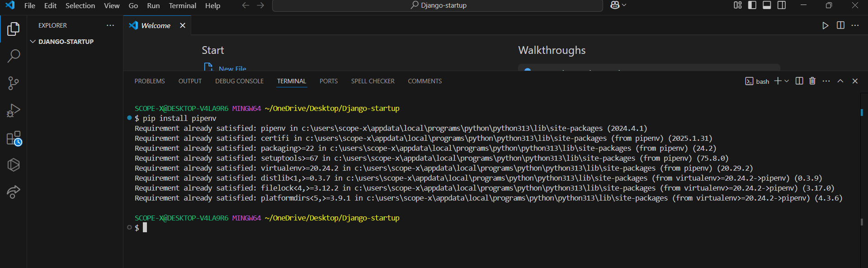
Task: Split the terminal pane
Action: pyautogui.click(x=799, y=81)
